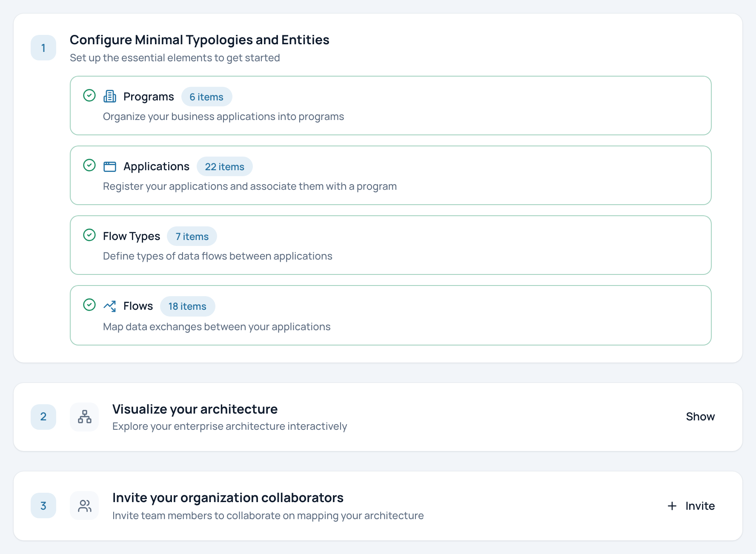Click the architecture network diagram icon

[85, 417]
